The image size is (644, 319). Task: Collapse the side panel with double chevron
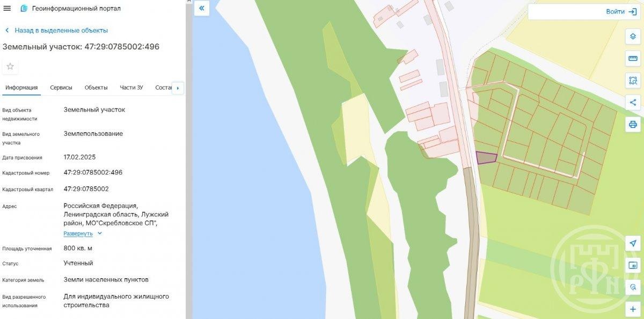tap(202, 8)
